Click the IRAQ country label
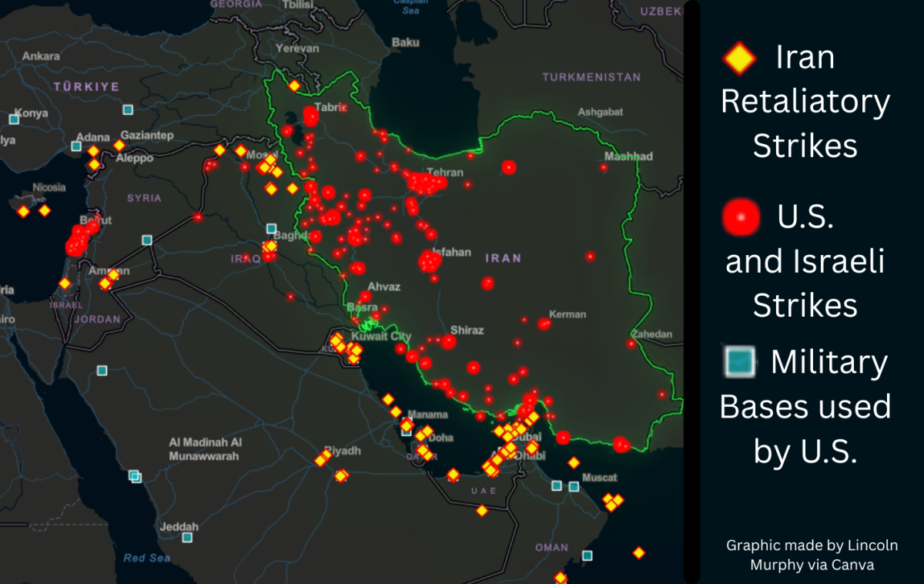The image size is (924, 584). (x=246, y=259)
